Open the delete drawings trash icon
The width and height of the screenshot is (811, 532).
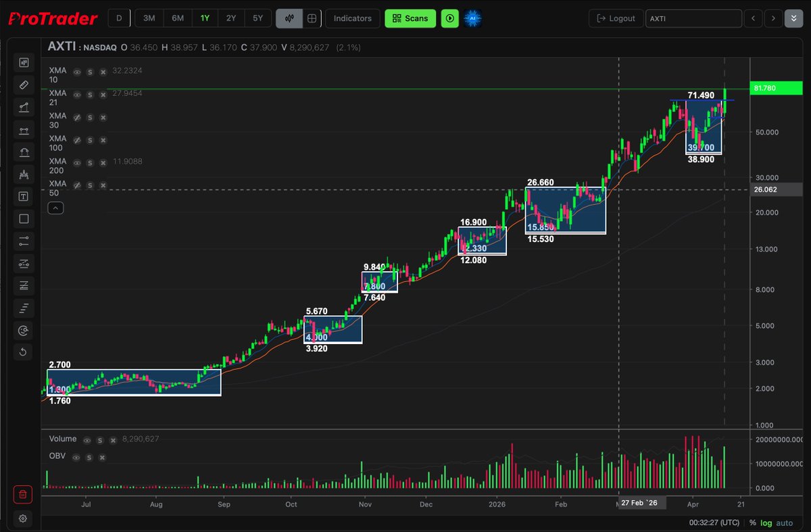(23, 494)
